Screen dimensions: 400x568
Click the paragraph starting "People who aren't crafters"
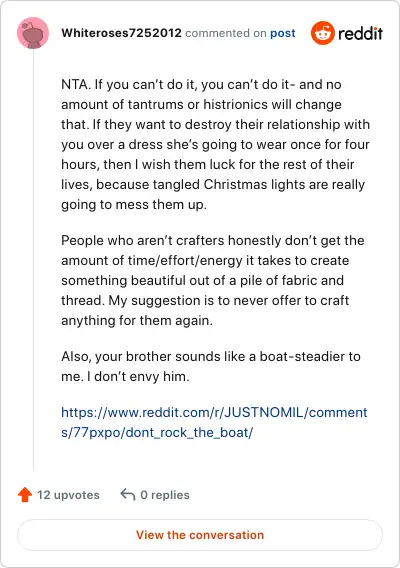[x=213, y=280]
